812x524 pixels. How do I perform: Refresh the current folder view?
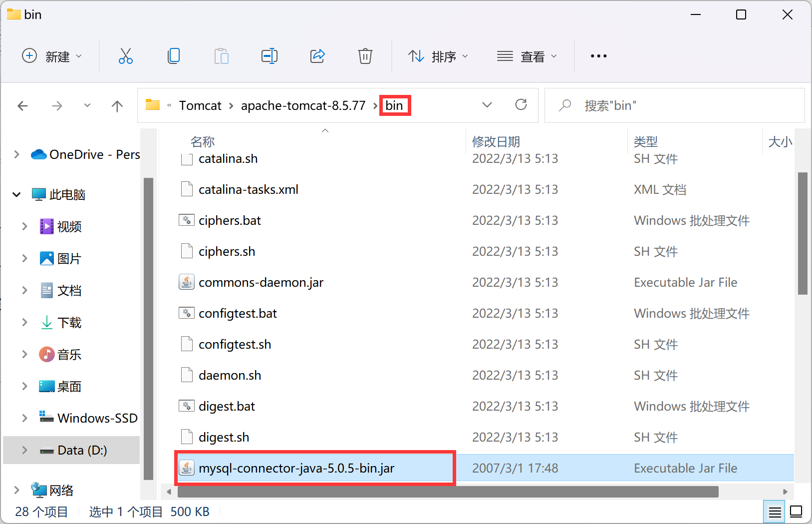pos(522,105)
